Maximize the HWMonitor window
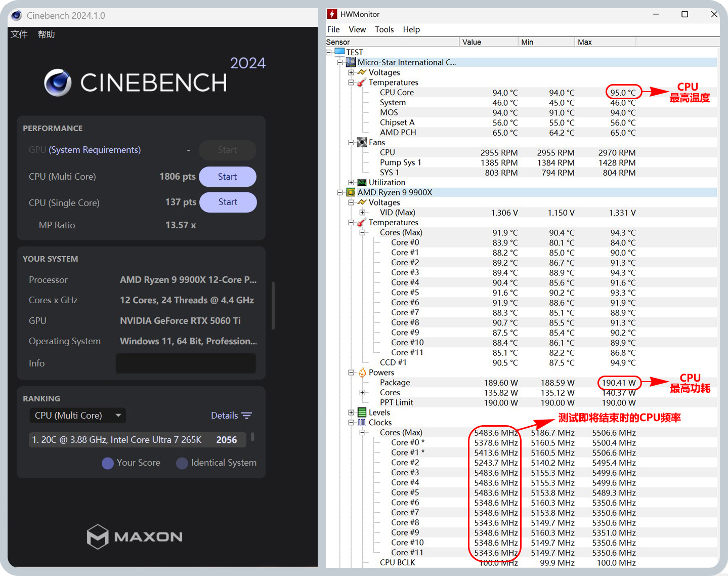The height and width of the screenshot is (576, 728). click(684, 14)
